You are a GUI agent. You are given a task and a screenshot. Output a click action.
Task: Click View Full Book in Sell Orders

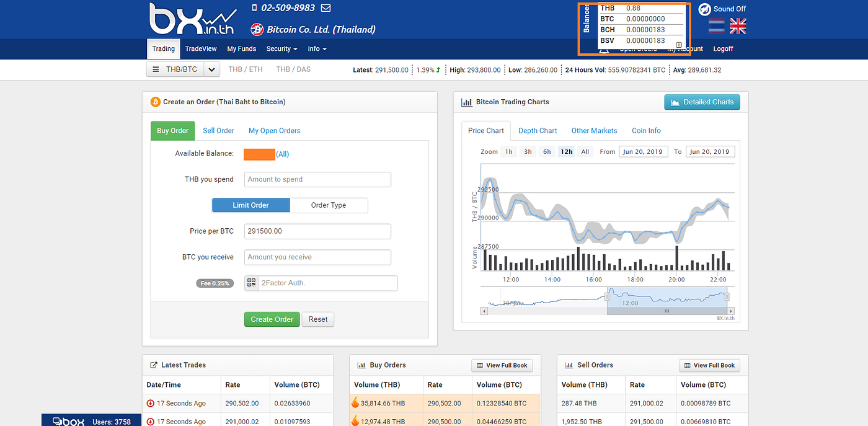point(709,365)
